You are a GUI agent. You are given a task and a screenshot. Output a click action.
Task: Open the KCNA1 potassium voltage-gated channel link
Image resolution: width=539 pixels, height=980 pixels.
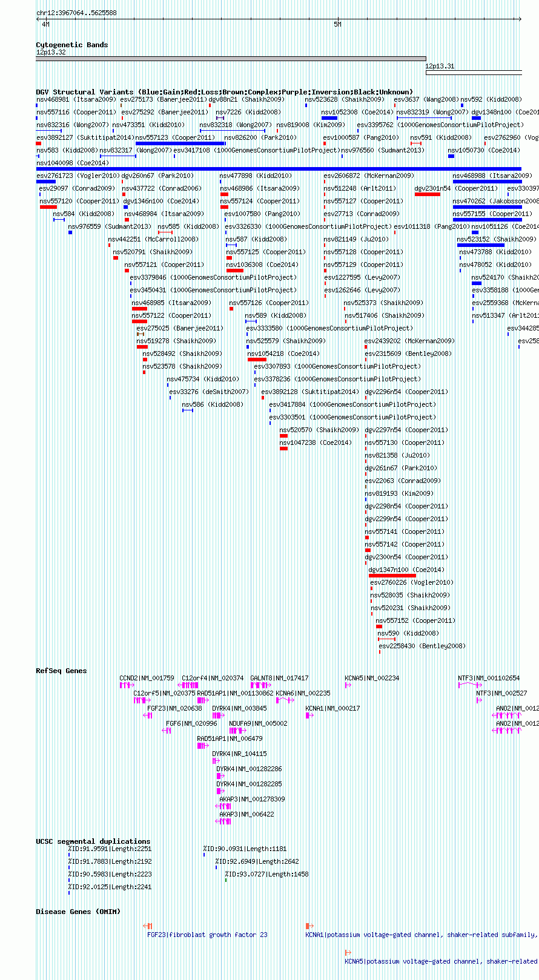tap(422, 935)
